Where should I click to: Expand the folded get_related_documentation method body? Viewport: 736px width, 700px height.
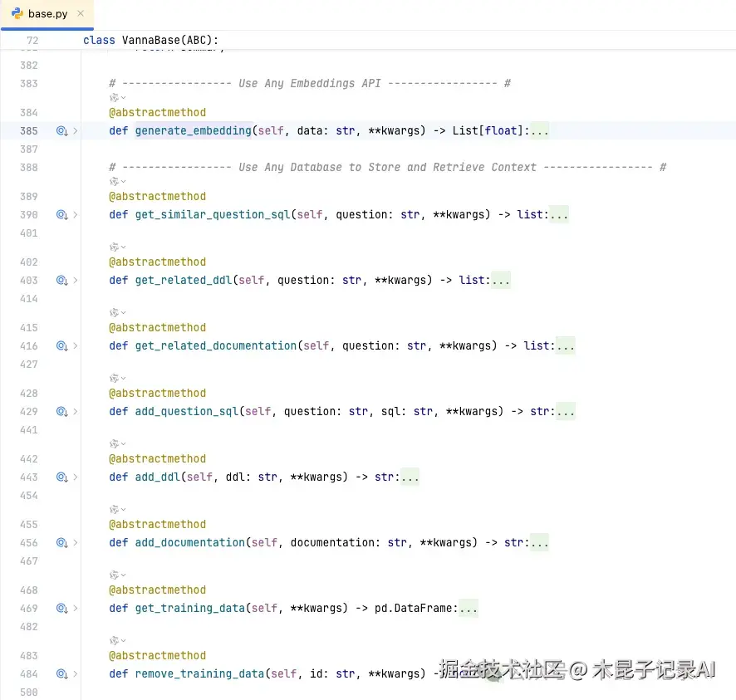coord(566,345)
